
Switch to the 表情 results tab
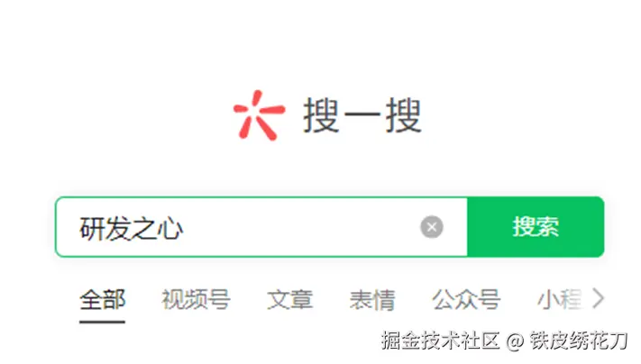pos(372,299)
